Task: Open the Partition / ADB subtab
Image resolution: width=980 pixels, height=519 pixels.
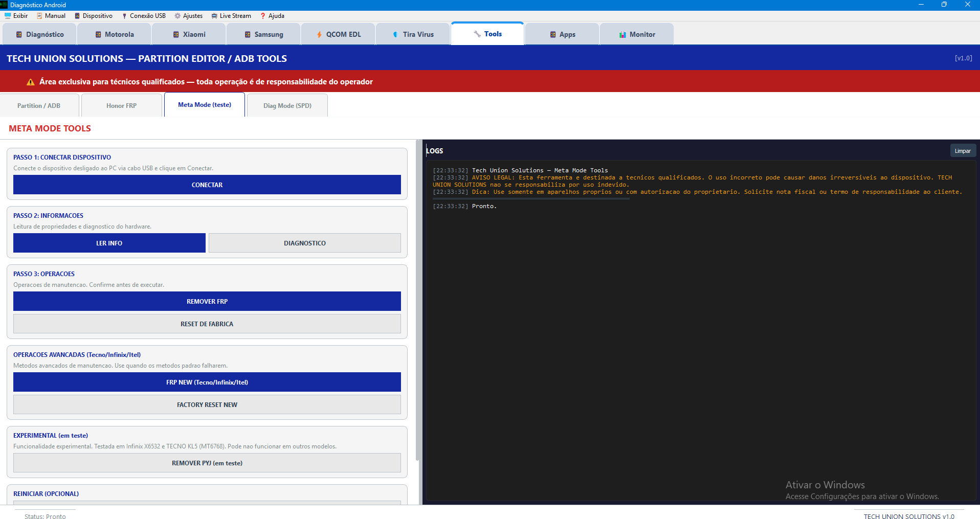Action: (x=39, y=106)
